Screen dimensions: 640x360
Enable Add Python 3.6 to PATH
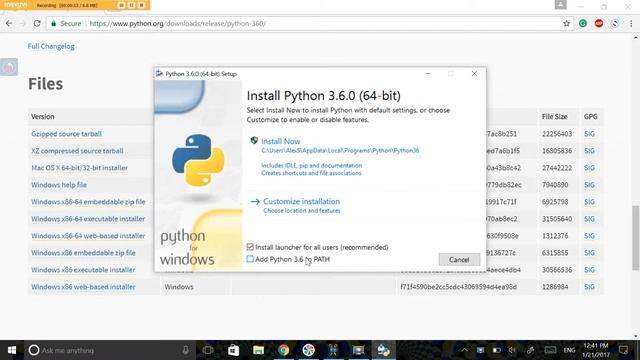250,259
